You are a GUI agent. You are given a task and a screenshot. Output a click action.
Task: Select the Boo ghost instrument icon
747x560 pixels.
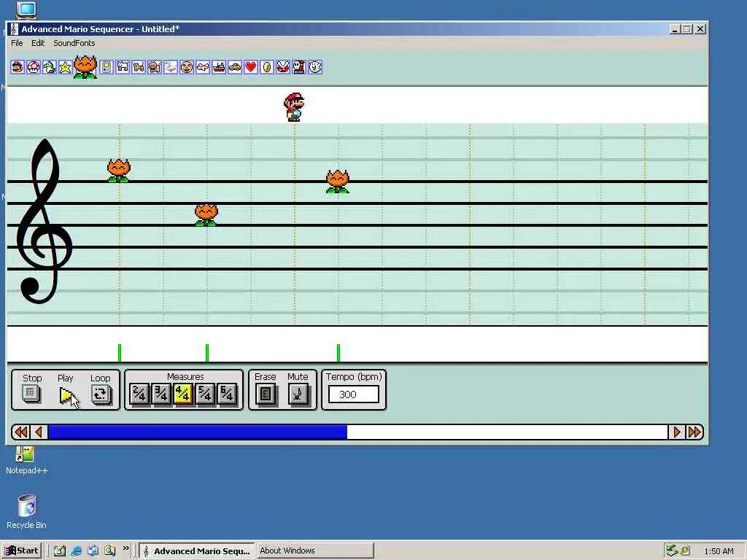(x=315, y=67)
